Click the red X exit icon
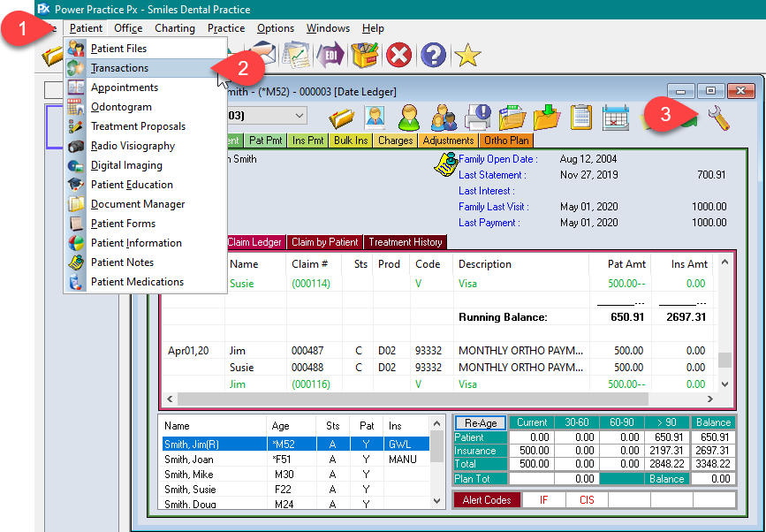Viewport: 766px width, 532px height. [x=399, y=55]
